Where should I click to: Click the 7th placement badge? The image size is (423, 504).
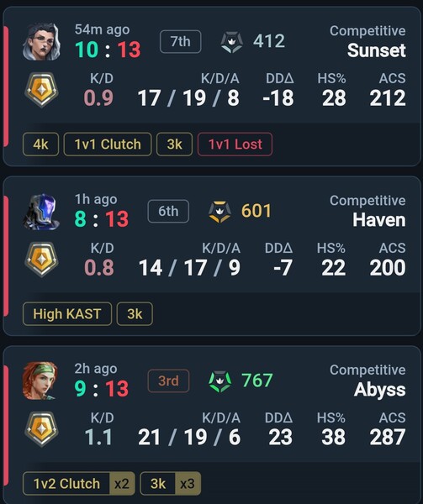click(181, 41)
